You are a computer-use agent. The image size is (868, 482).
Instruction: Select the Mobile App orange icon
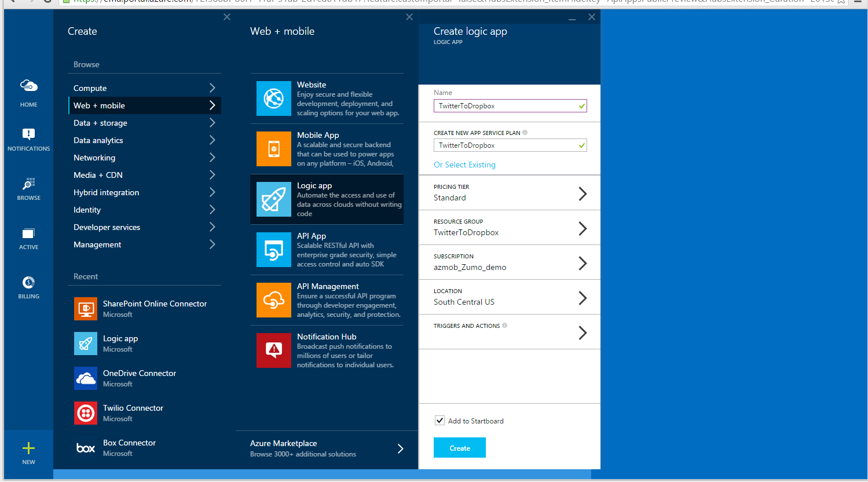(x=274, y=149)
